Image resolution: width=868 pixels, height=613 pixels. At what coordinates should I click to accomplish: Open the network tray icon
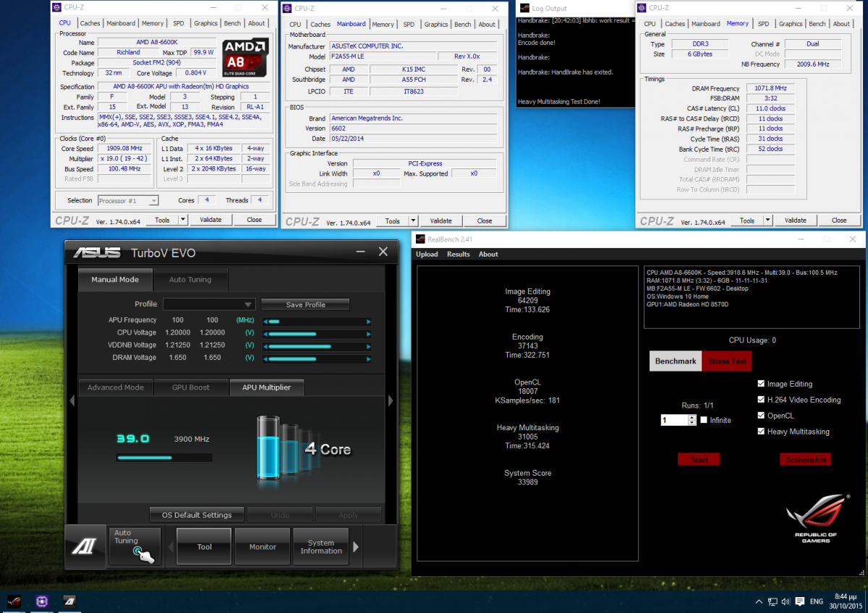click(x=773, y=601)
